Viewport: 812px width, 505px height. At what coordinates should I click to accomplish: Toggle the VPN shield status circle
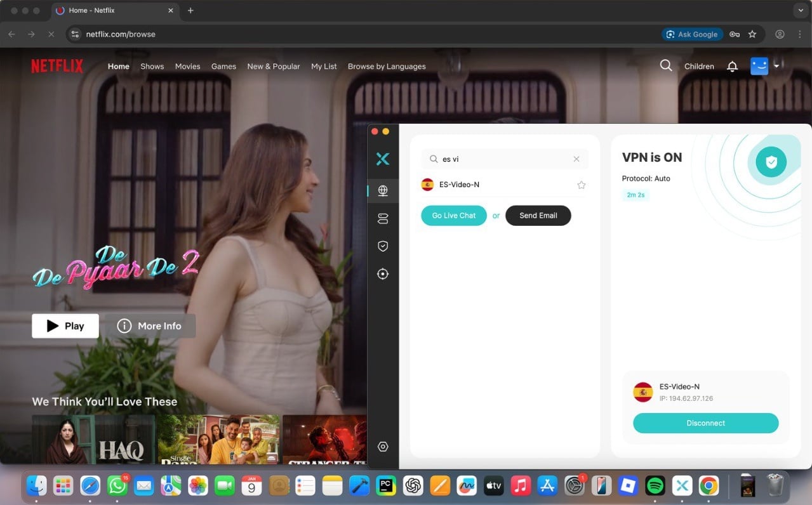771,162
